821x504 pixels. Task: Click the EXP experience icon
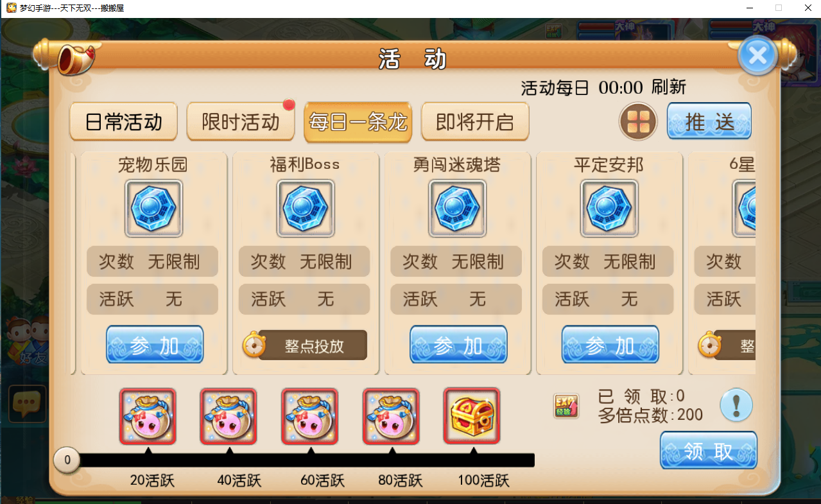[566, 406]
